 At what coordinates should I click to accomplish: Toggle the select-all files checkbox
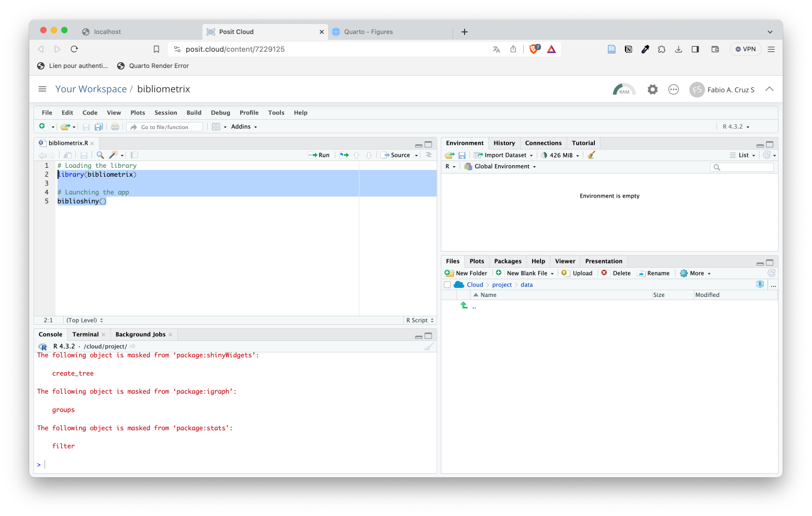pos(447,285)
